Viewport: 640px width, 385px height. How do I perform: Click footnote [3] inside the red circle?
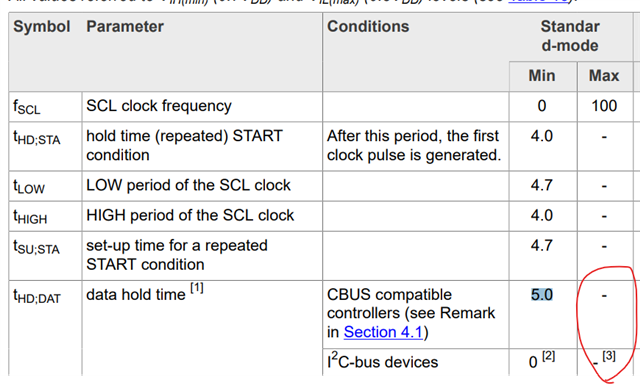point(609,356)
